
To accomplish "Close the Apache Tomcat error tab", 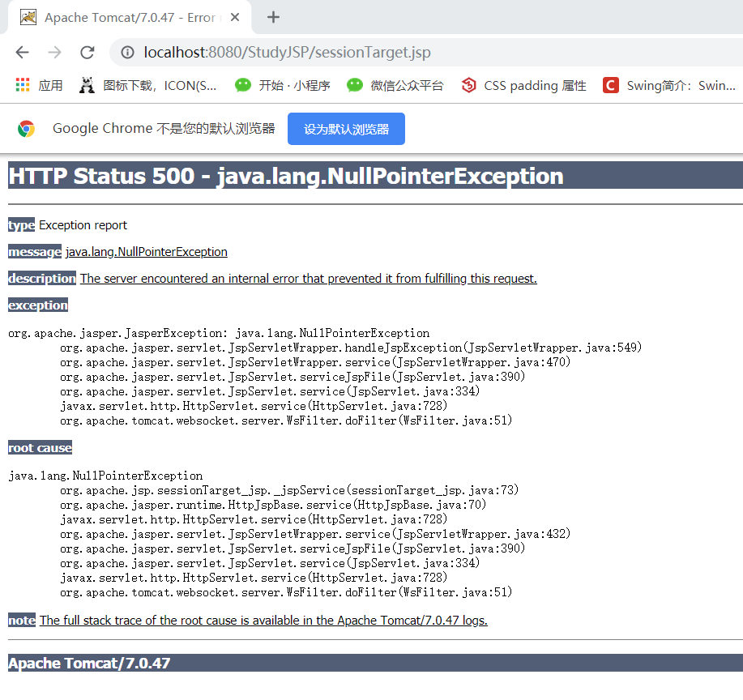I will (234, 18).
